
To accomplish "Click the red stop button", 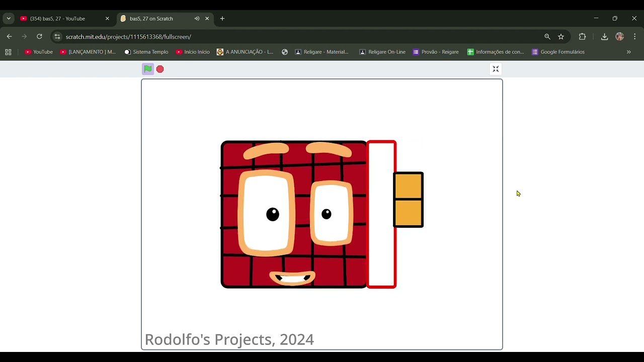I will pyautogui.click(x=160, y=69).
